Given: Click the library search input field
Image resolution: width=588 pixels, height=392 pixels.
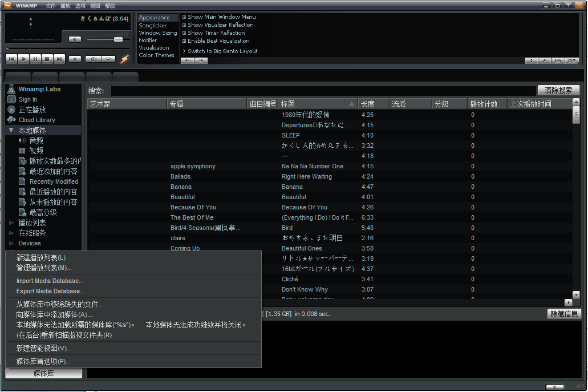Looking at the screenshot, I should (x=323, y=91).
